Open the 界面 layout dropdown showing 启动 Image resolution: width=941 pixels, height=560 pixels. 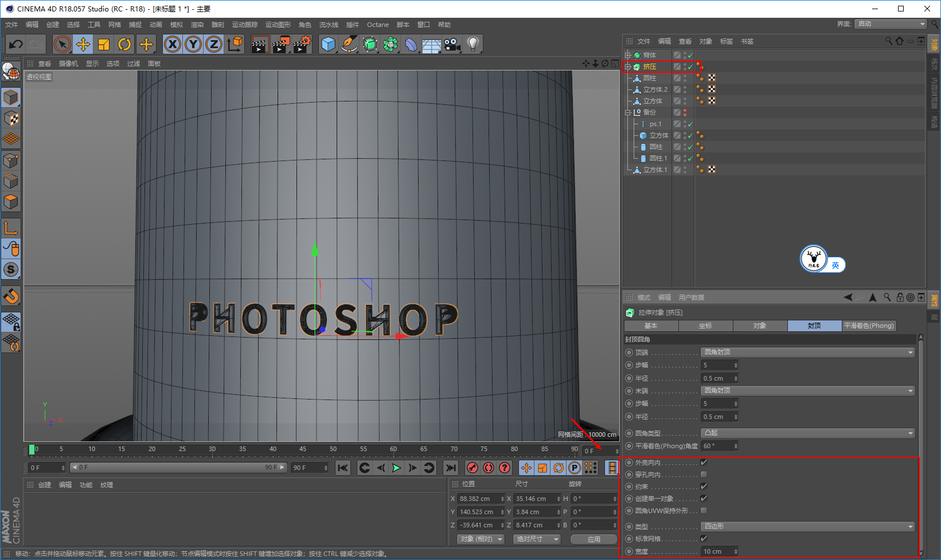click(891, 24)
